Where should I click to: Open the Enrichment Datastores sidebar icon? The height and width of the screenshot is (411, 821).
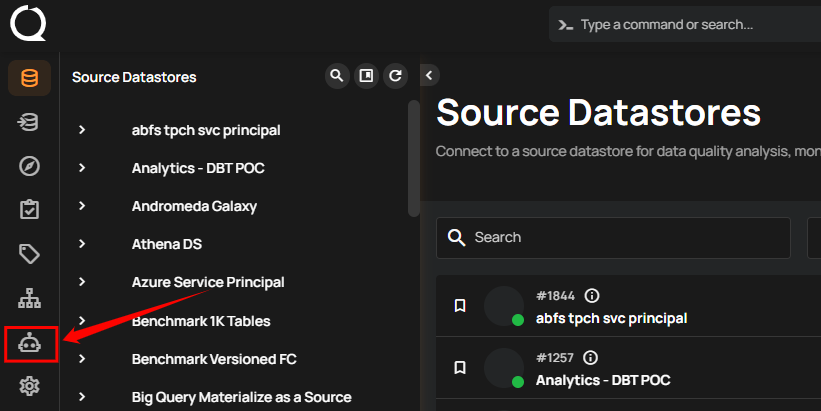tap(29, 122)
